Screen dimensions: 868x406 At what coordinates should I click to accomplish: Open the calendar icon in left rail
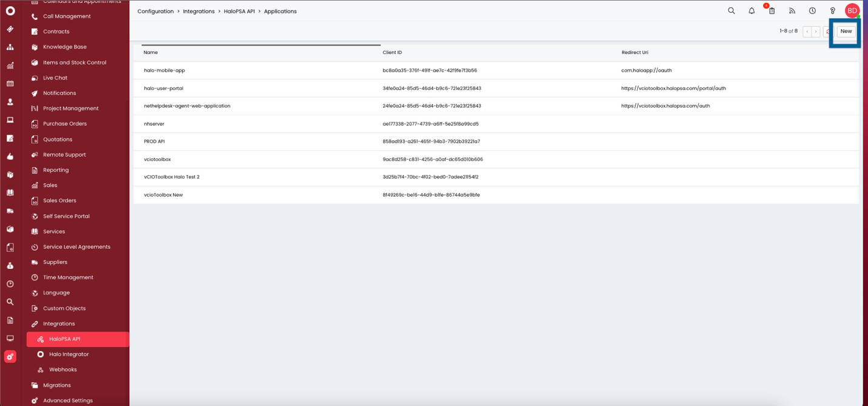point(10,83)
